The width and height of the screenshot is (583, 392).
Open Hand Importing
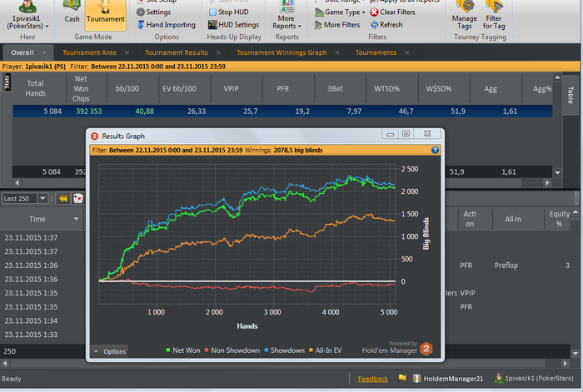(167, 24)
